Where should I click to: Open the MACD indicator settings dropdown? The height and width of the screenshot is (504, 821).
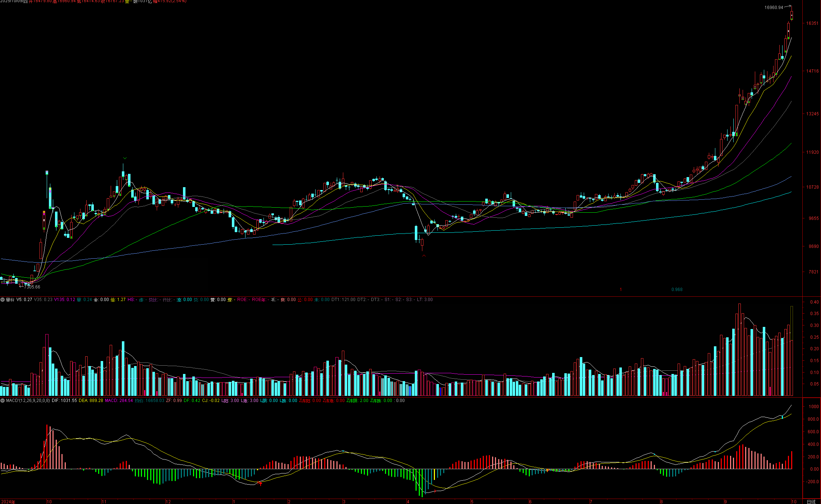[x=3, y=401]
